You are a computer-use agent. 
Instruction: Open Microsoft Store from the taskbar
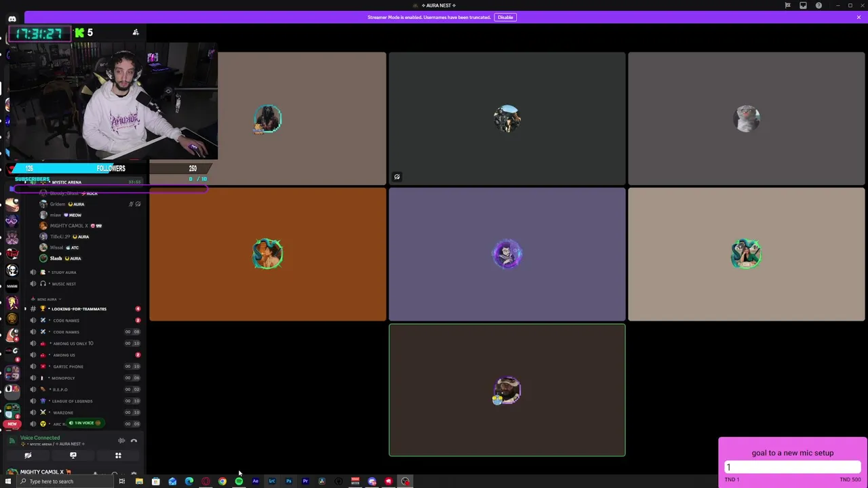coord(155,481)
